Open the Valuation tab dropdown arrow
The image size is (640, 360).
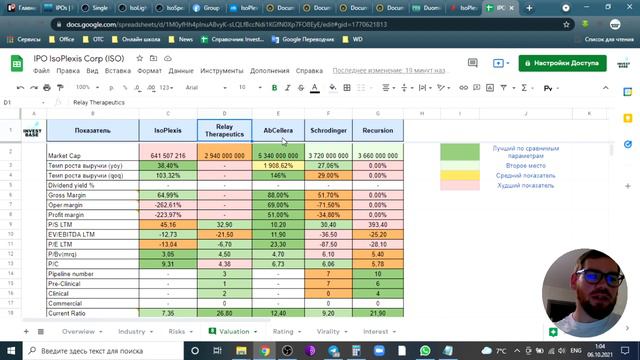(256, 332)
